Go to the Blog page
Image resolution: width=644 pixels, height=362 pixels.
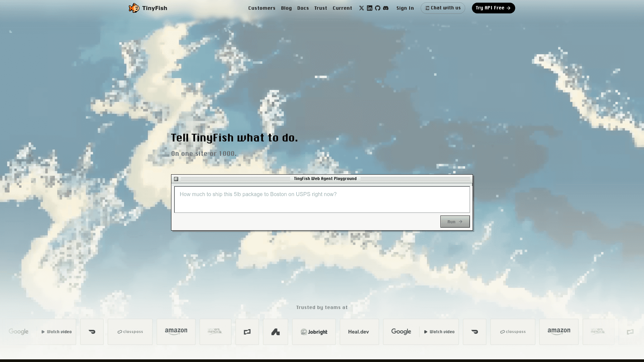(286, 8)
